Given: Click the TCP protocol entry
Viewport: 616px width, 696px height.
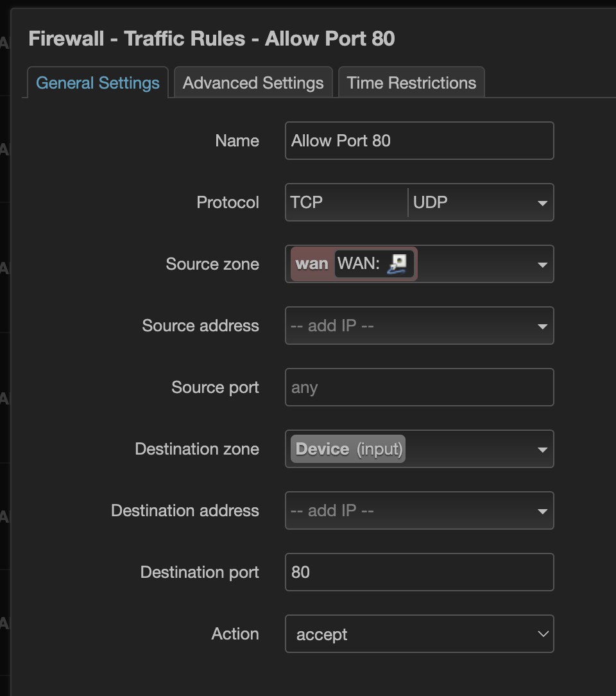Looking at the screenshot, I should tap(307, 202).
